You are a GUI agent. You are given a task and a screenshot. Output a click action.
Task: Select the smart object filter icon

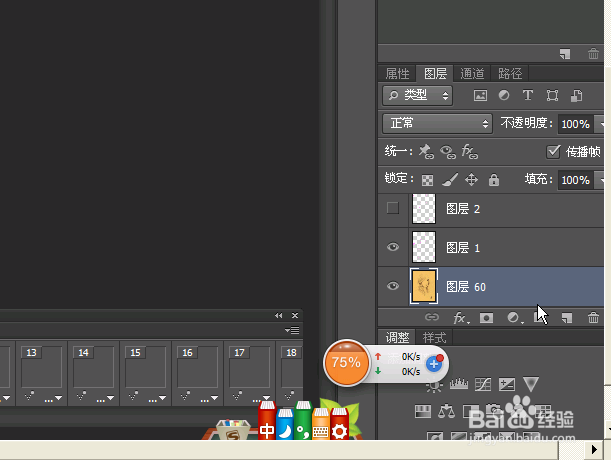576,96
